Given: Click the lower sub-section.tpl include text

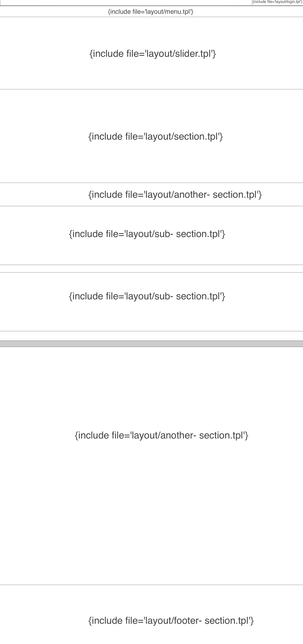Looking at the screenshot, I should 147,296.
